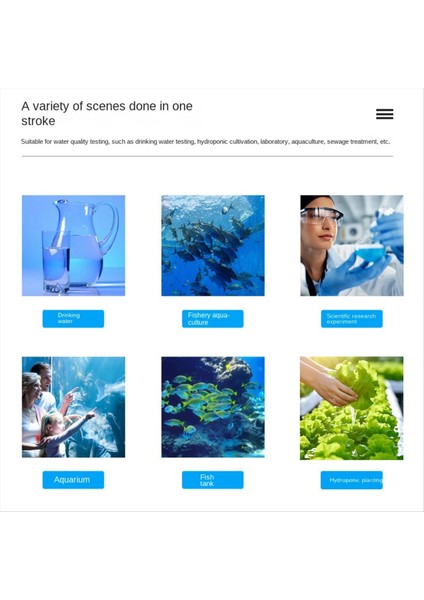Screen dimensions: 424x600
Task: Click the Scientific research experiment button
Action: coord(352,319)
